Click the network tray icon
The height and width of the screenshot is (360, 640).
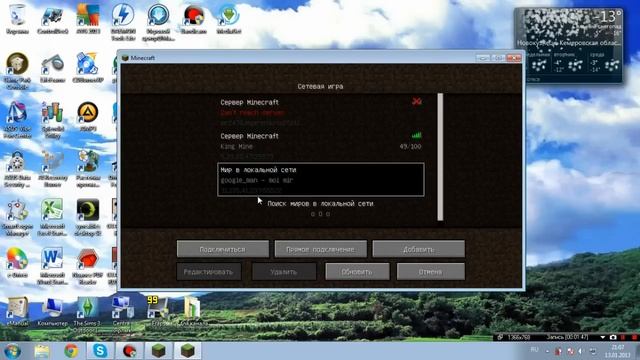coord(593,351)
